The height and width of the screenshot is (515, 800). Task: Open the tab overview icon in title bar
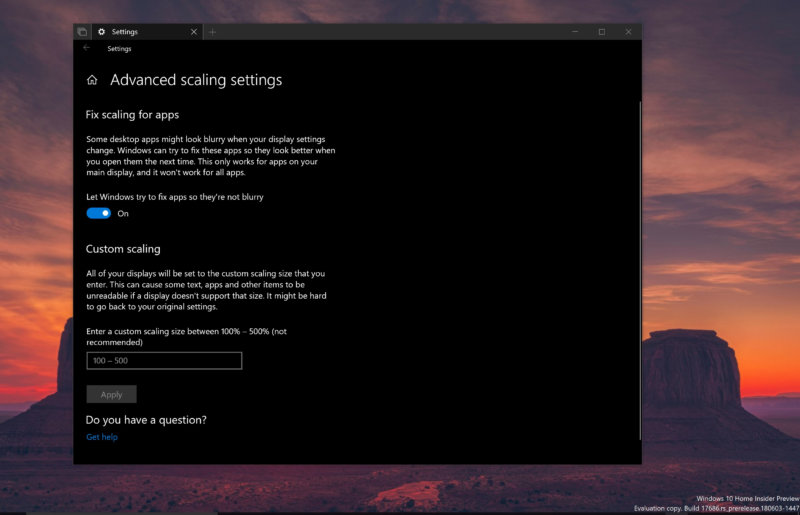click(x=82, y=32)
